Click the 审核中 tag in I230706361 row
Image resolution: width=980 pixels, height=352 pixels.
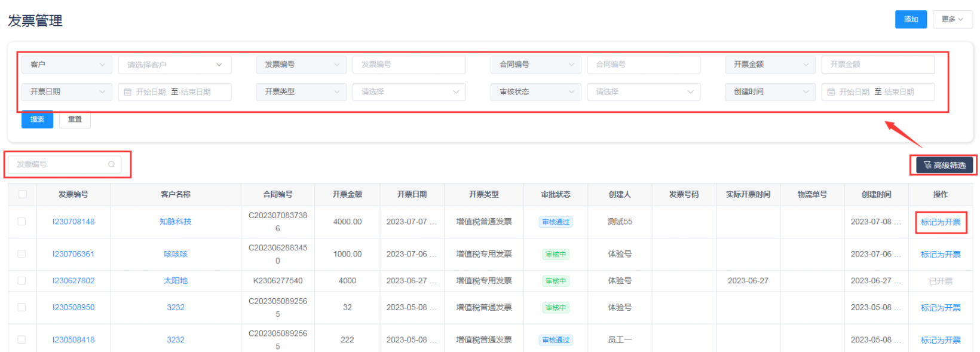(556, 255)
